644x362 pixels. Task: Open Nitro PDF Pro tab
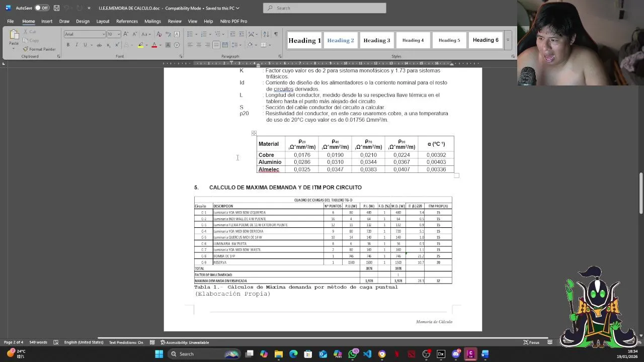[233, 21]
